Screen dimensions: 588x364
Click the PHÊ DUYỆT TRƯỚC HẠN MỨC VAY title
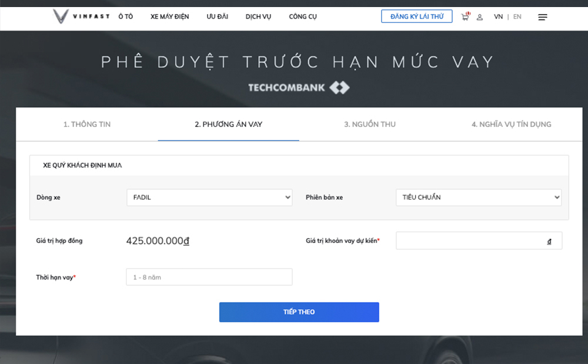click(x=298, y=62)
